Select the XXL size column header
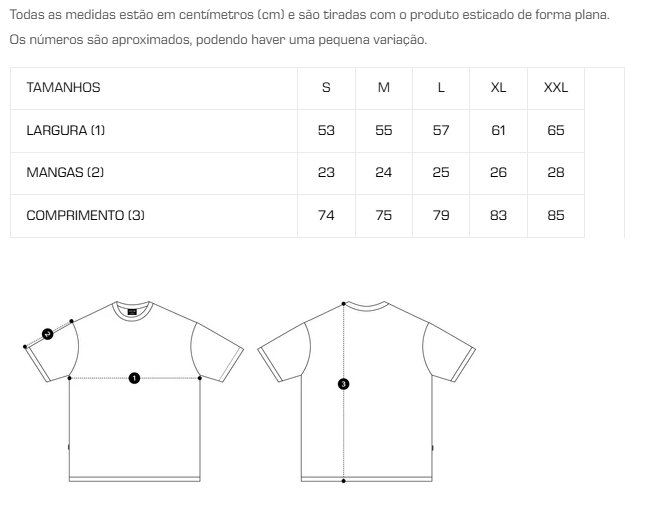Screen dimensions: 652x516 click(x=556, y=88)
